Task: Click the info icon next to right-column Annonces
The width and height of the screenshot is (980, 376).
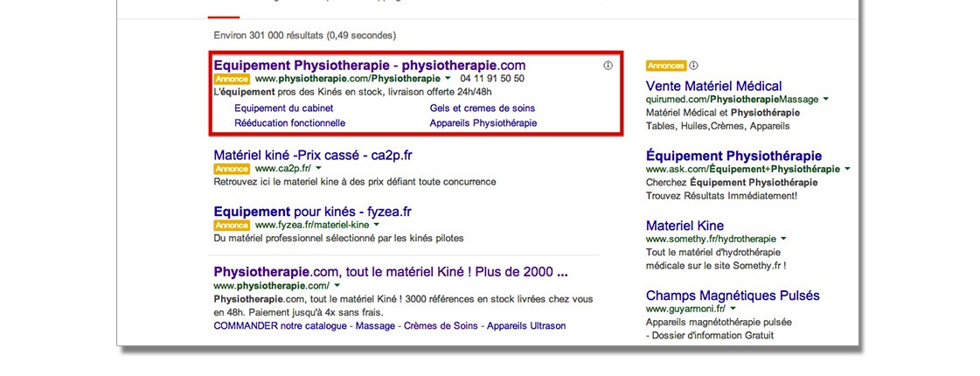Action: pyautogui.click(x=694, y=66)
